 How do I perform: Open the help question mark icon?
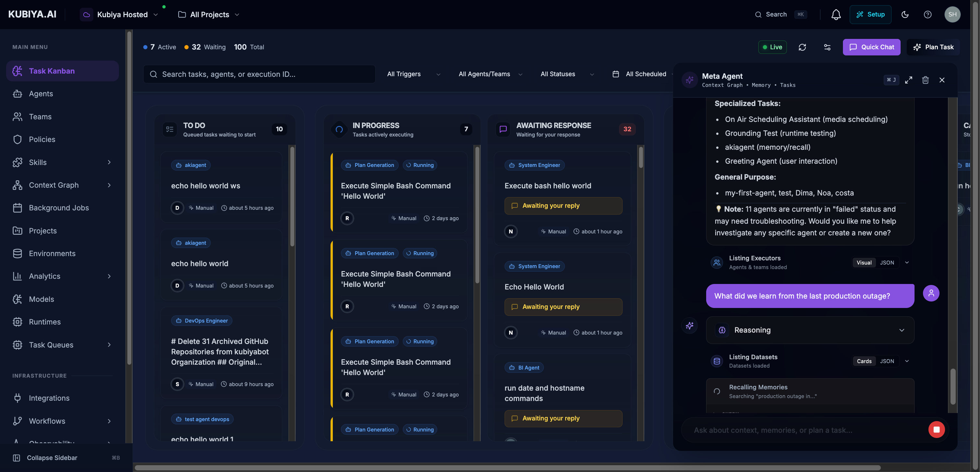pos(927,15)
